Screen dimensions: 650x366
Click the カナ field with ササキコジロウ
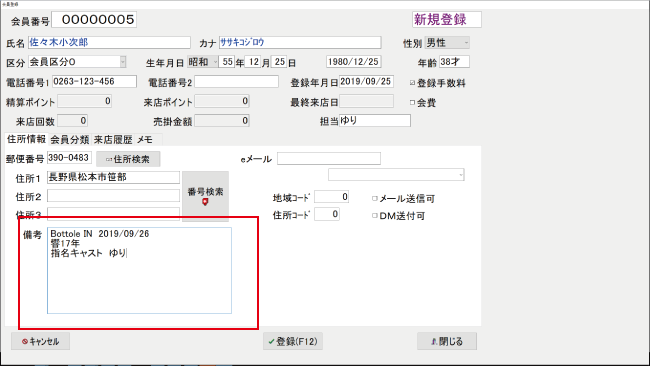[x=300, y=42]
